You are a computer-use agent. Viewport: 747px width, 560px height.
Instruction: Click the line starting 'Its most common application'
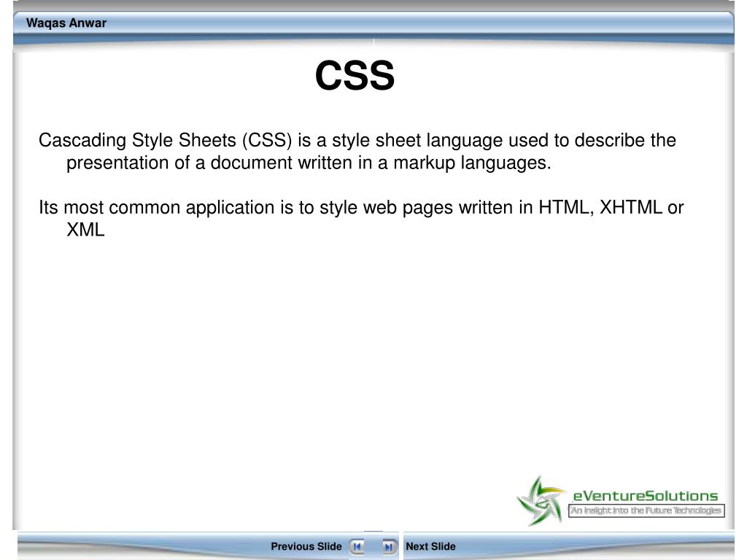coord(361,208)
